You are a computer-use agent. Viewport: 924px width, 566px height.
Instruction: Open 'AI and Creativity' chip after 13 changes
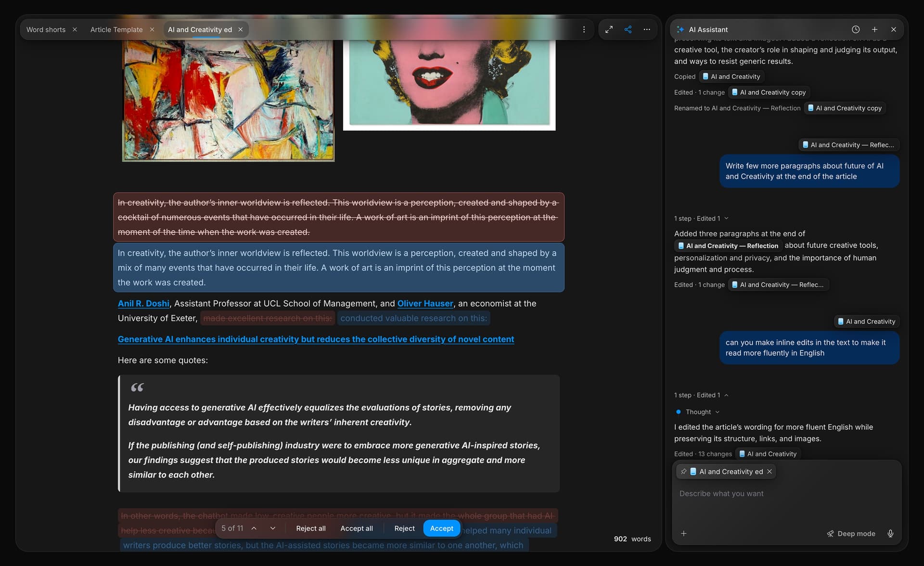pyautogui.click(x=768, y=454)
